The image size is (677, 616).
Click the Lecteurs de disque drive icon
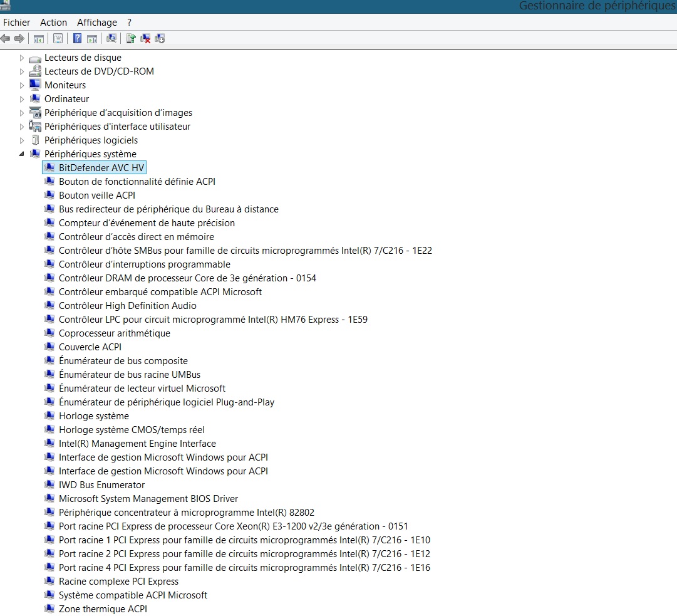(35, 58)
